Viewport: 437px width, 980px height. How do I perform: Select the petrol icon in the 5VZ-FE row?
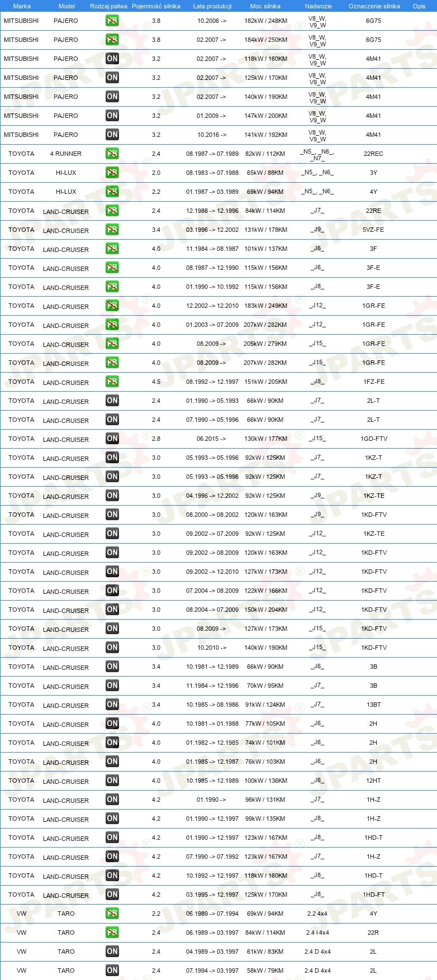[112, 230]
